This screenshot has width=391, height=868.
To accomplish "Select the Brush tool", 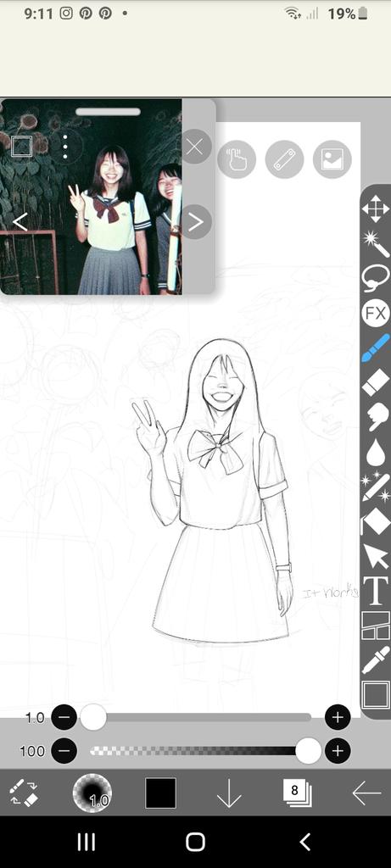I will [376, 348].
